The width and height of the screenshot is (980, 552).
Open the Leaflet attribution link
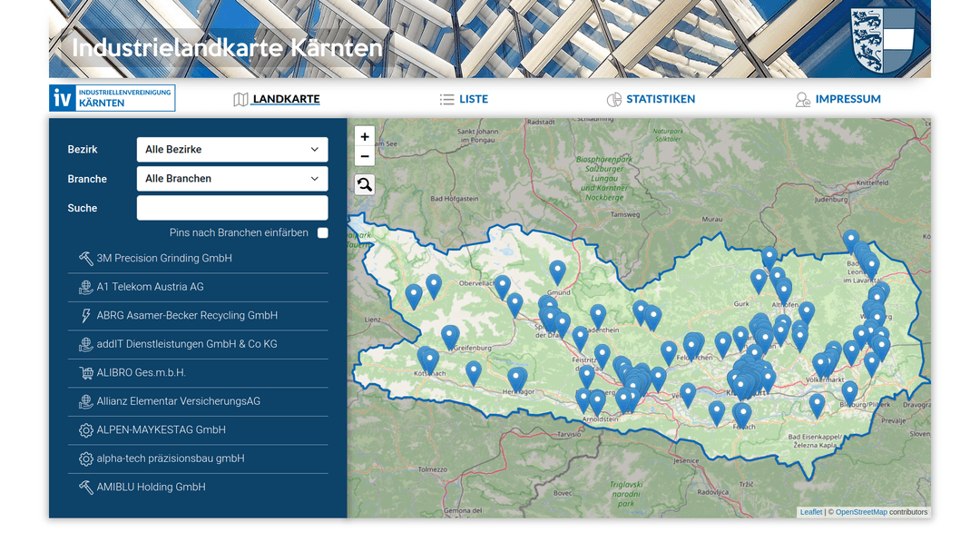click(811, 512)
